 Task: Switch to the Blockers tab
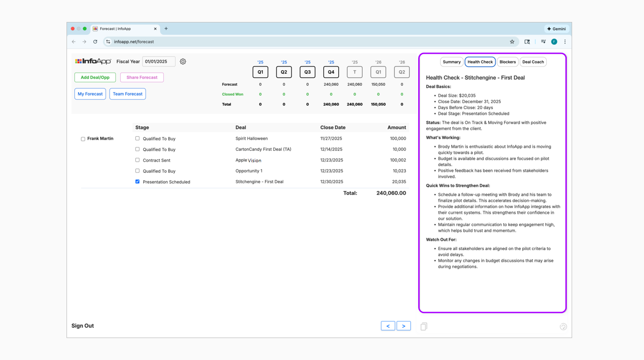click(508, 62)
